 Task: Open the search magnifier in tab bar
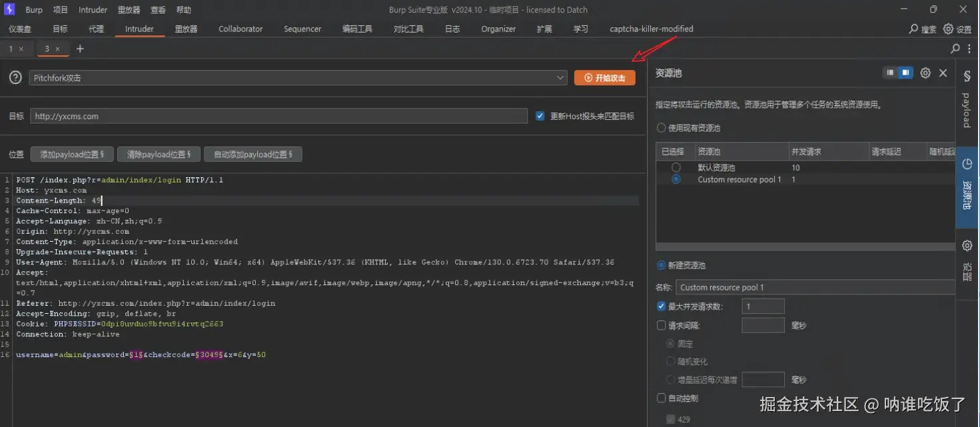pos(955,49)
